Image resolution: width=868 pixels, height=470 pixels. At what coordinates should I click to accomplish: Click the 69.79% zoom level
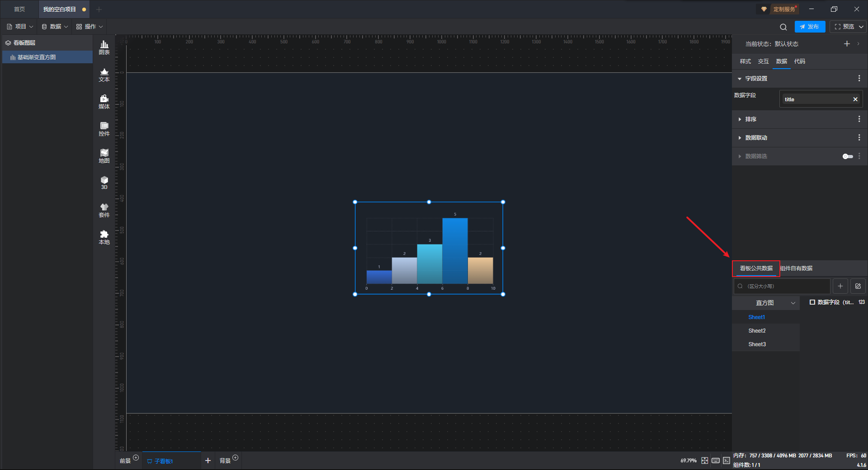coord(689,461)
